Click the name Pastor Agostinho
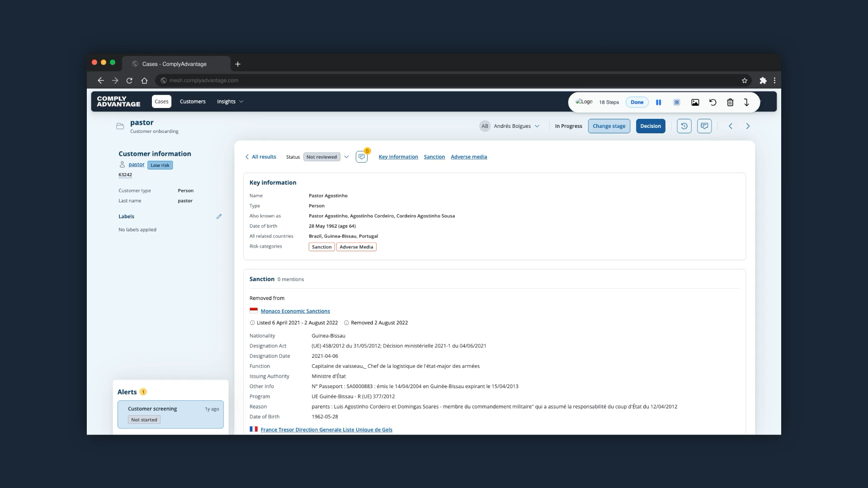 [328, 196]
